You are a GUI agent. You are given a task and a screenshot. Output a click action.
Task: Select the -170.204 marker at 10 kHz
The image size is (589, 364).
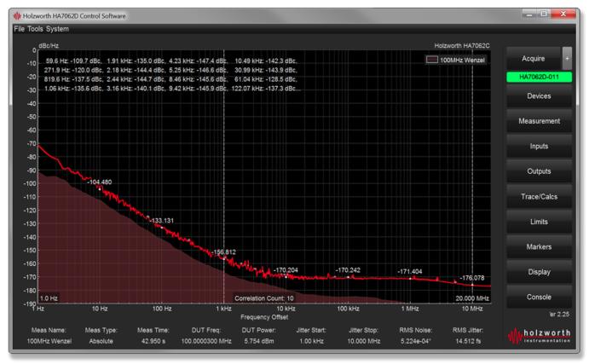click(x=286, y=270)
